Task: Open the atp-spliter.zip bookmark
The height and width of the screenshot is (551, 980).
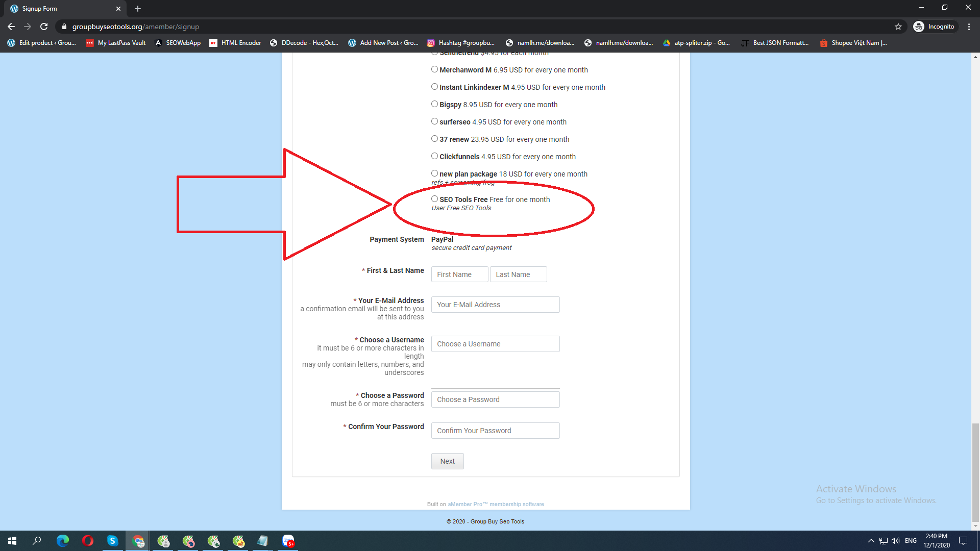Action: tap(696, 43)
